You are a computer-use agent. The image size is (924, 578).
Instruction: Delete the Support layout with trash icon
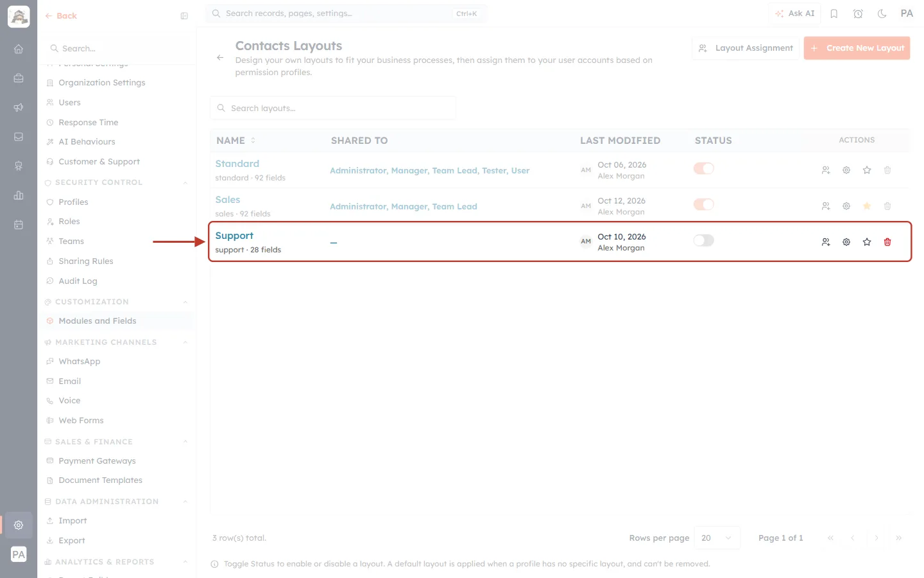click(x=887, y=242)
